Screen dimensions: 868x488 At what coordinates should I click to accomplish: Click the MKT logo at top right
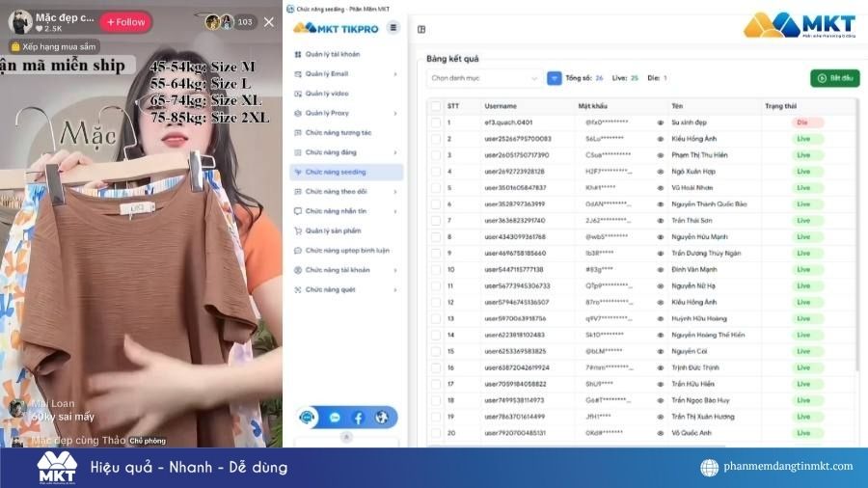[x=800, y=25]
